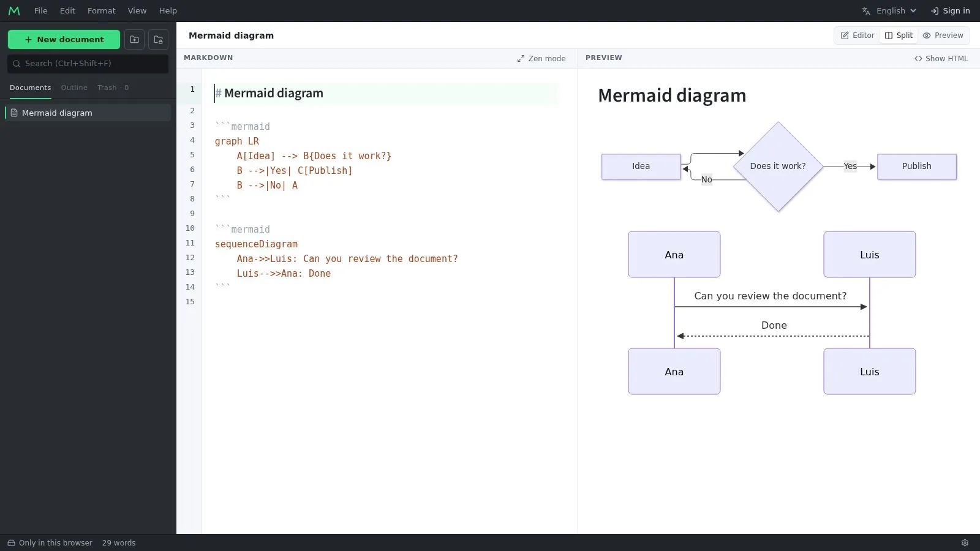Image resolution: width=980 pixels, height=551 pixels.
Task: Open the File menu
Action: pyautogui.click(x=41, y=11)
